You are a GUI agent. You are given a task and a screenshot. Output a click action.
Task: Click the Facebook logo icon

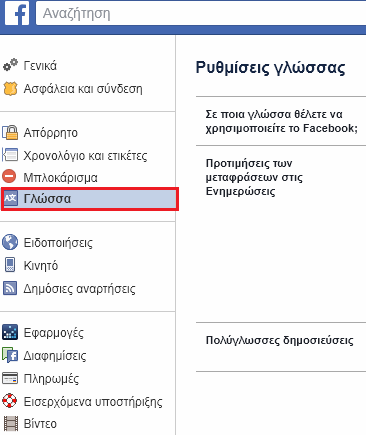tap(17, 13)
